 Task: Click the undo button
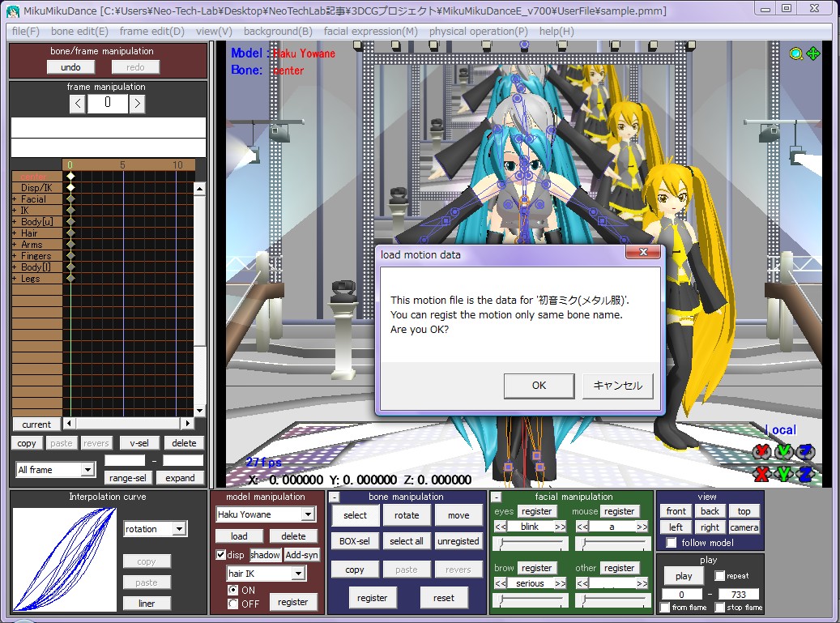[70, 67]
